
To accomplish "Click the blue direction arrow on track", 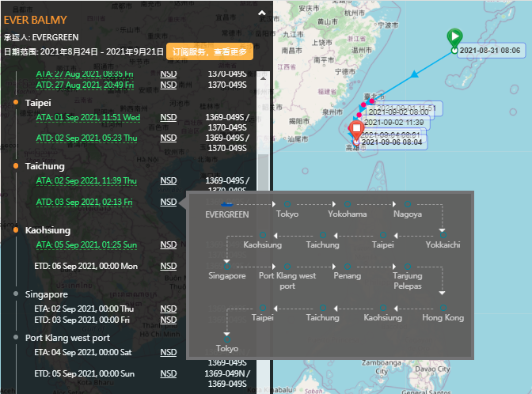I will click(x=414, y=74).
